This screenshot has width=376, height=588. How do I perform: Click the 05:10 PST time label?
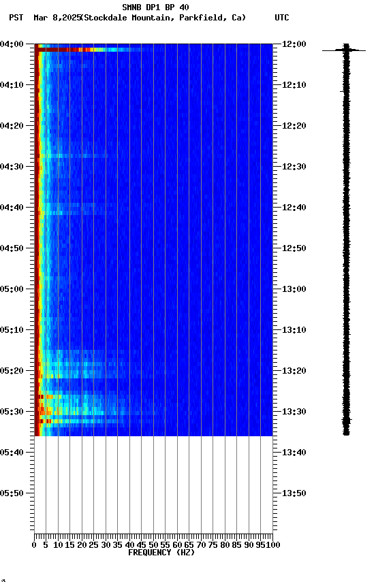point(12,330)
